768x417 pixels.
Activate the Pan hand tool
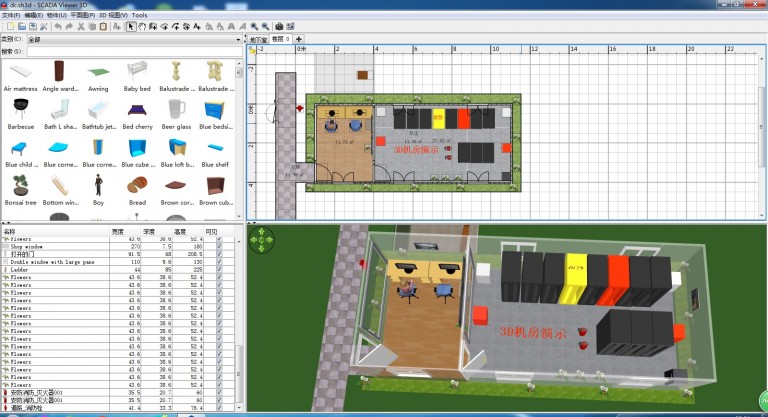142,26
